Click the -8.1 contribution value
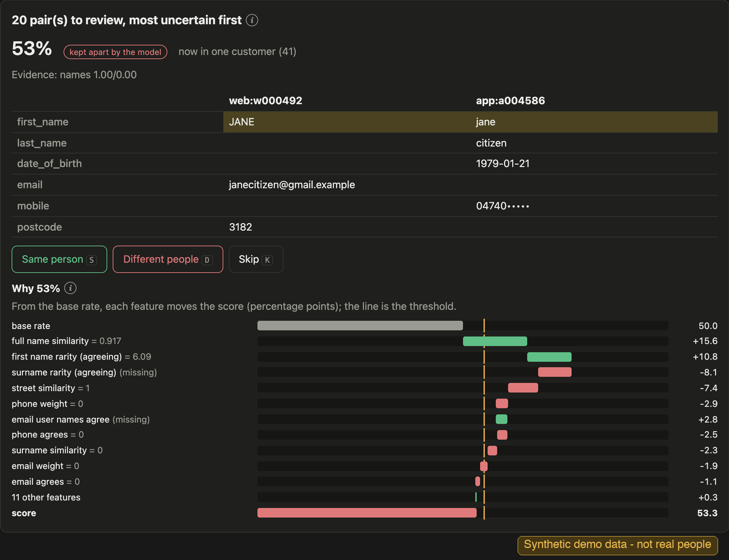729x560 pixels. [708, 372]
